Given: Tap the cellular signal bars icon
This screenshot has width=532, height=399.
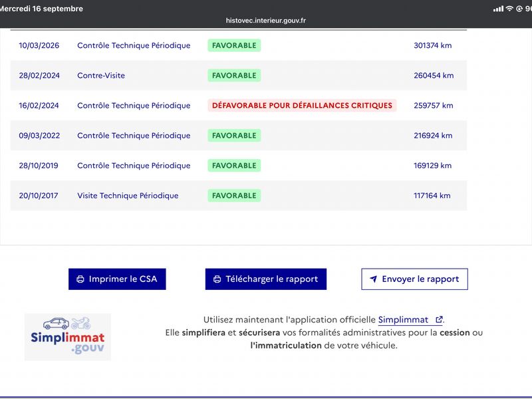Looking at the screenshot, I should coord(498,9).
